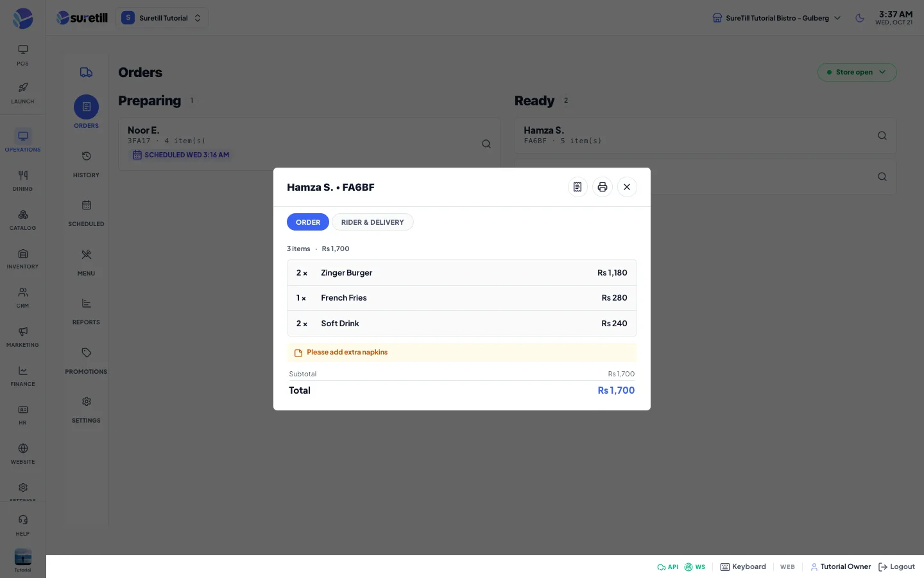The width and height of the screenshot is (924, 578).
Task: Open the Menu management view
Action: pos(86,262)
